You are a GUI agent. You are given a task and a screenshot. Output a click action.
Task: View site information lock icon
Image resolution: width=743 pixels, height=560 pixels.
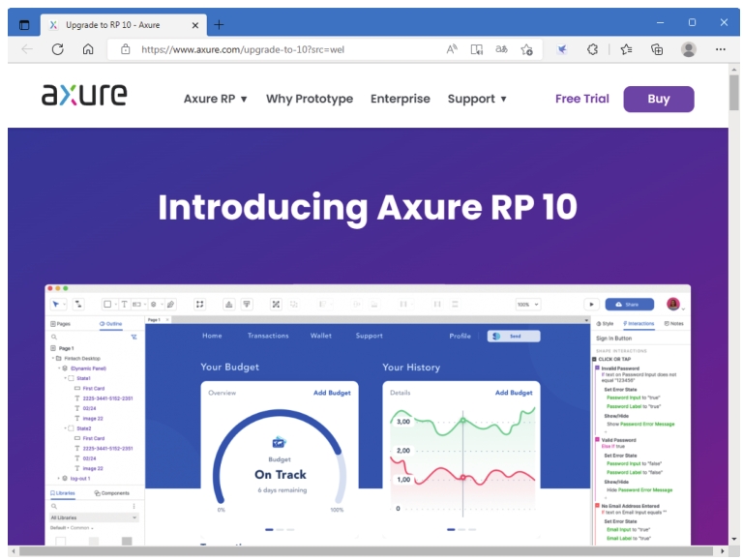click(x=125, y=49)
